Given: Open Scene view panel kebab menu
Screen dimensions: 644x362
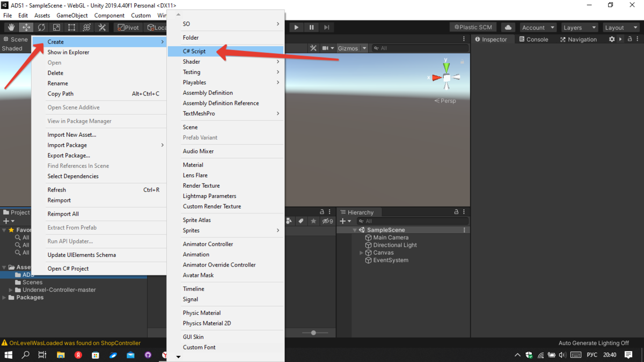Looking at the screenshot, I should 464,39.
